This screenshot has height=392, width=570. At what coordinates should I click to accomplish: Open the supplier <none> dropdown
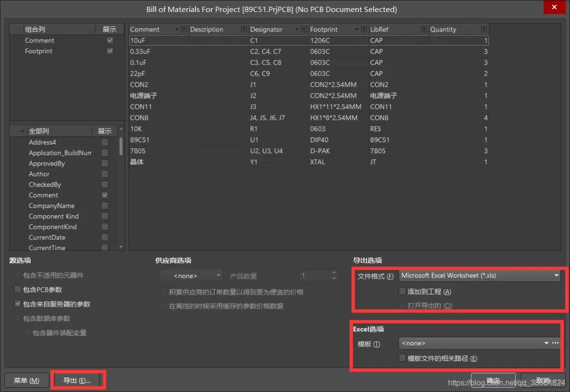coord(191,275)
